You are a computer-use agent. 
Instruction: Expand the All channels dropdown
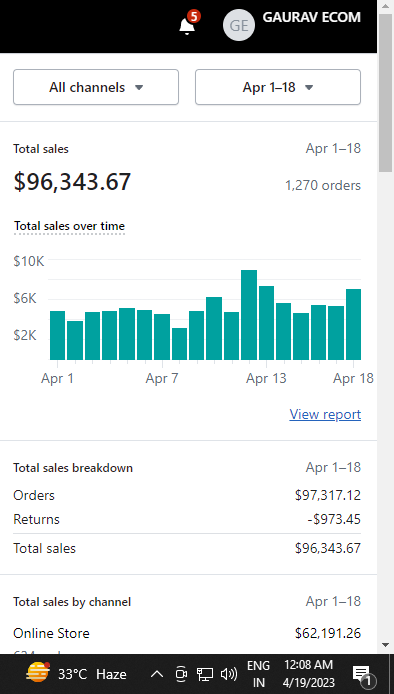pos(96,87)
